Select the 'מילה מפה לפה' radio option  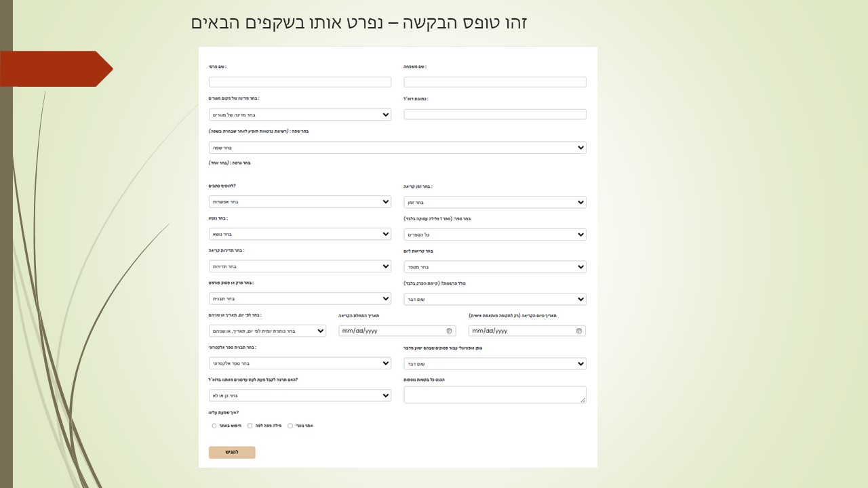click(x=250, y=426)
